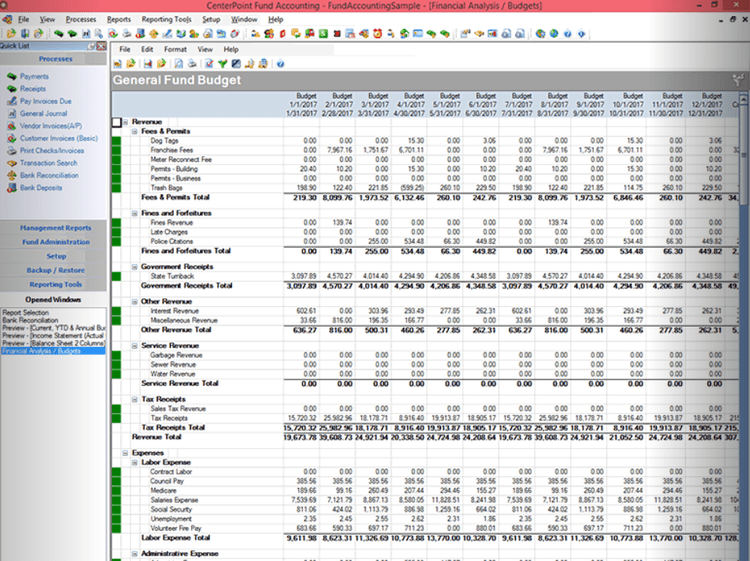Click the Print Checks/Invoices Quick List icon
Image resolution: width=750 pixels, height=561 pixels.
12,151
